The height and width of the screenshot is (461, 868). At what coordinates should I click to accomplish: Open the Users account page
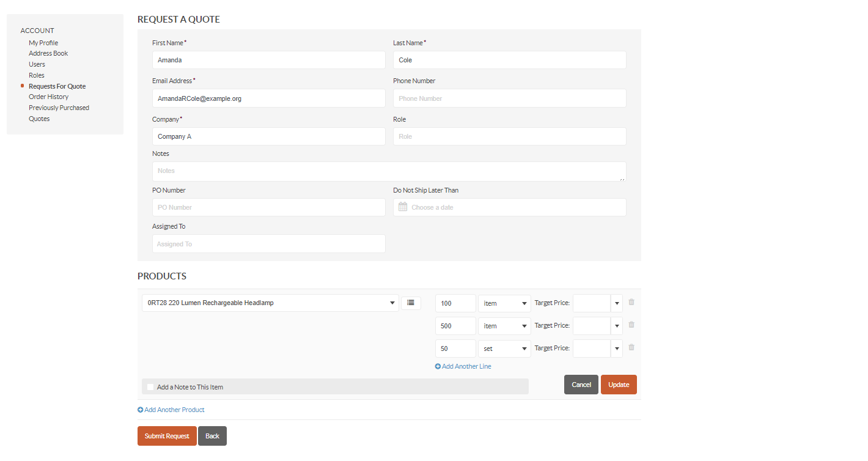click(37, 64)
